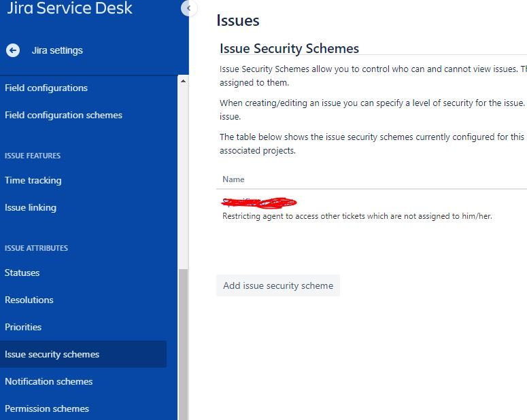Click the Issues page title
Viewport: 527px width, 420px height.
pyautogui.click(x=238, y=20)
